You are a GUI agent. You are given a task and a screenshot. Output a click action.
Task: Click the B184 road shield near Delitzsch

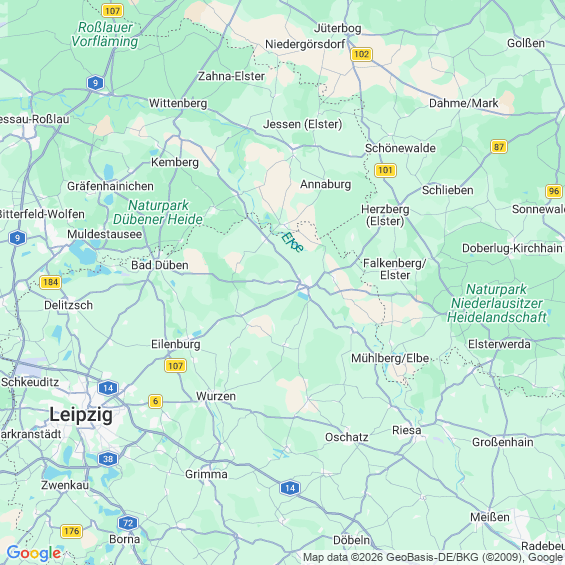click(x=50, y=282)
